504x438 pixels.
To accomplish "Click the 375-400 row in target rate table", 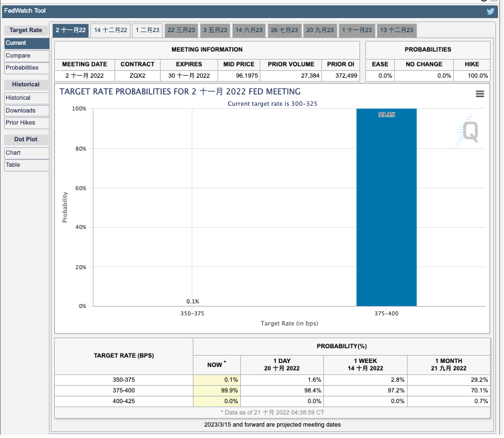I will (272, 390).
